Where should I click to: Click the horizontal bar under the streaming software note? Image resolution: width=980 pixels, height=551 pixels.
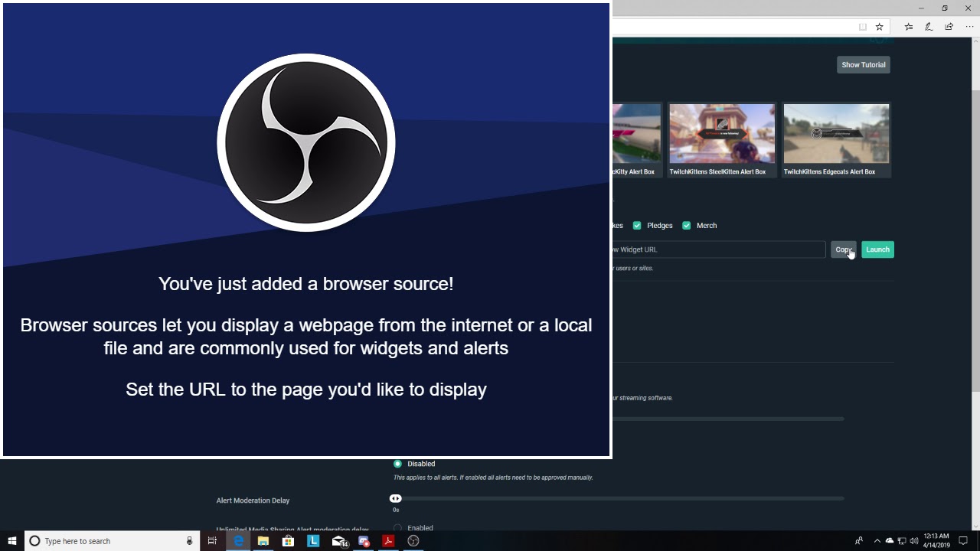point(728,419)
